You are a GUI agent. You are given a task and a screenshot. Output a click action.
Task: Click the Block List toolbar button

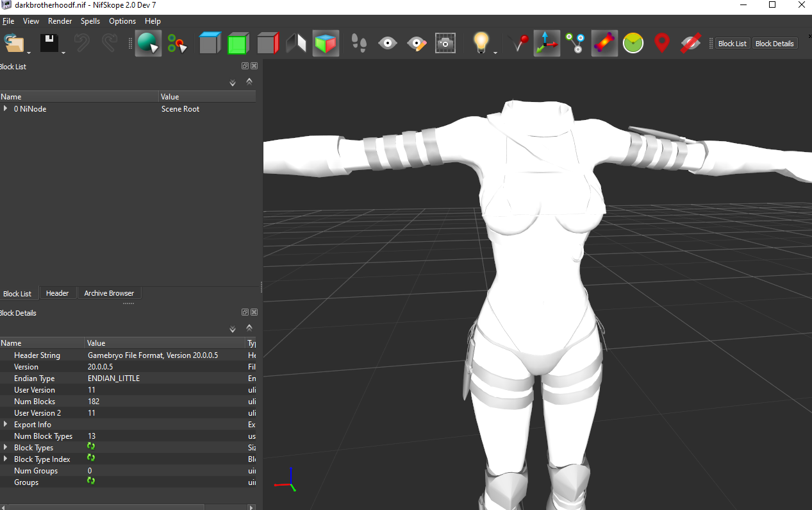coord(733,44)
